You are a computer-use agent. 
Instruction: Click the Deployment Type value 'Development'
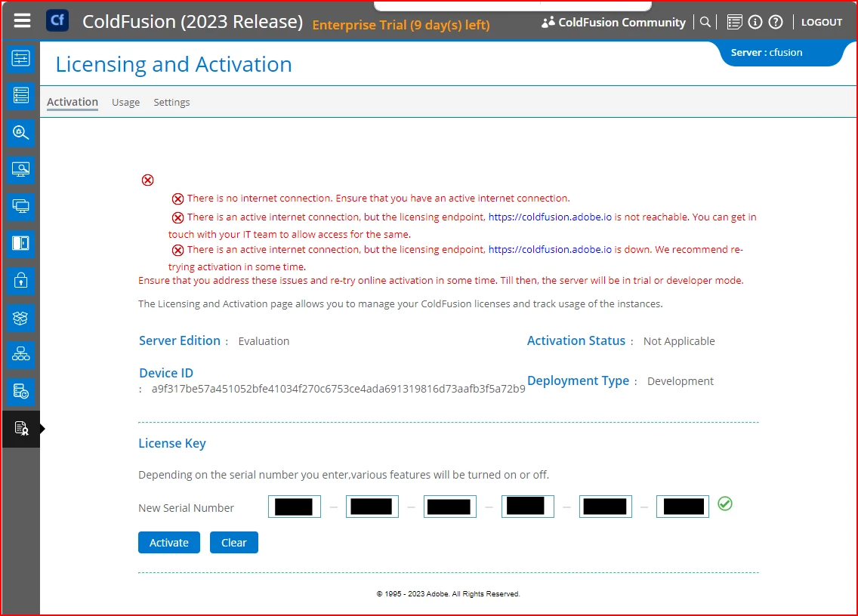point(681,381)
